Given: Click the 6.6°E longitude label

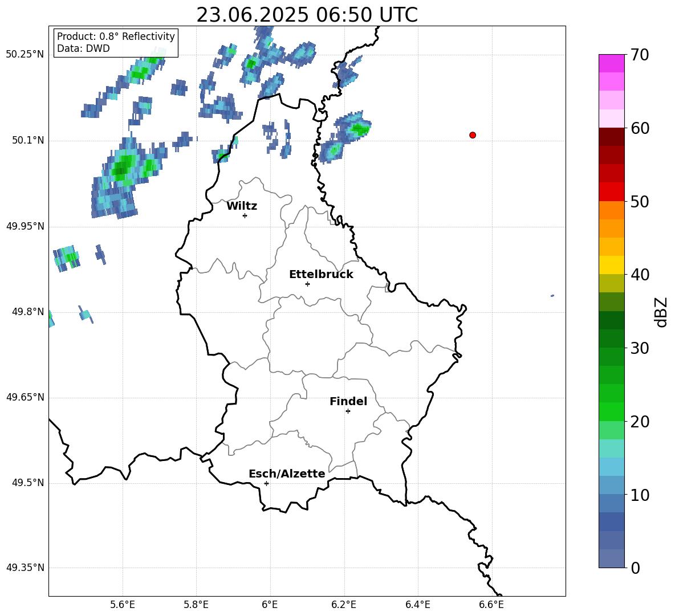Looking at the screenshot, I should click(491, 605).
